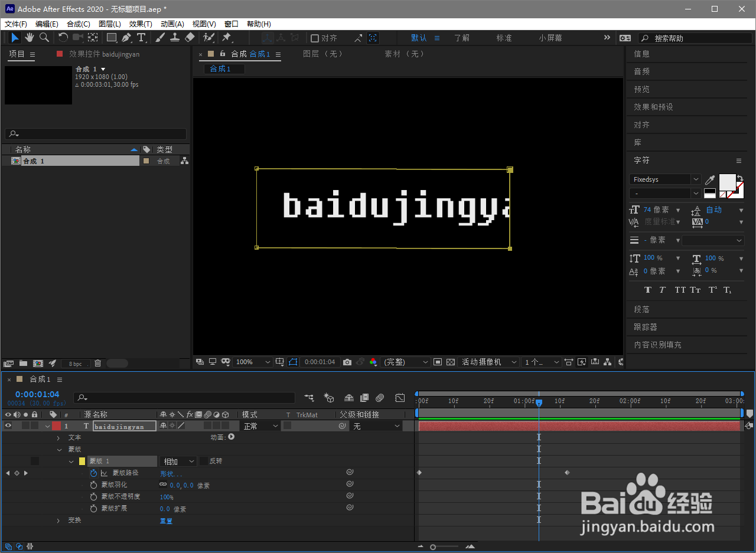Select the Hand tool
Screen dimensions: 756x553
pos(30,38)
